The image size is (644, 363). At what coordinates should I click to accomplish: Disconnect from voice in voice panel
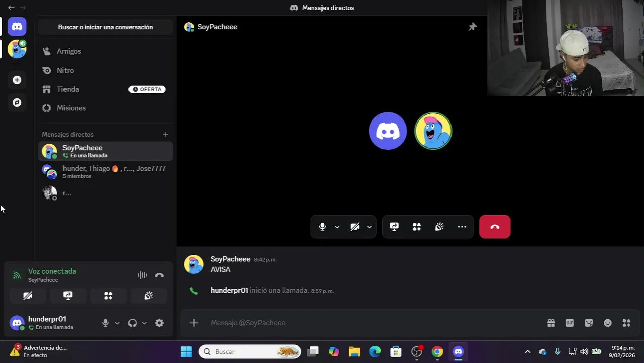159,275
